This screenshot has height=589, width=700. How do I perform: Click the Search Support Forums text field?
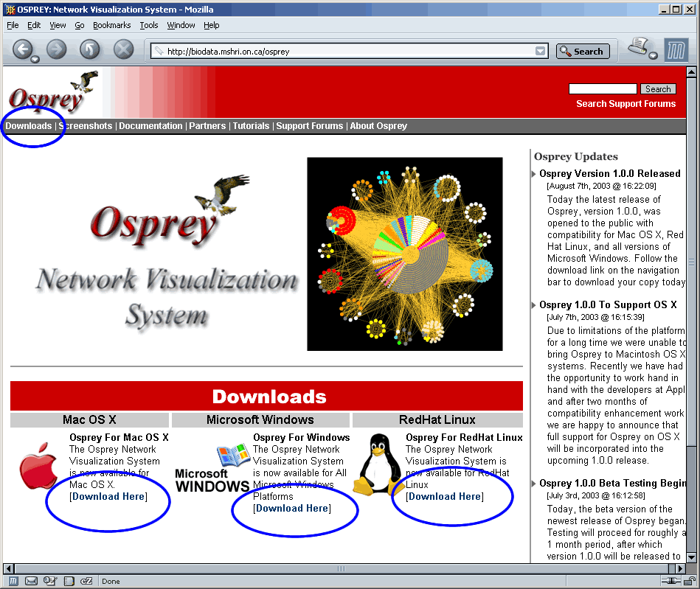602,89
